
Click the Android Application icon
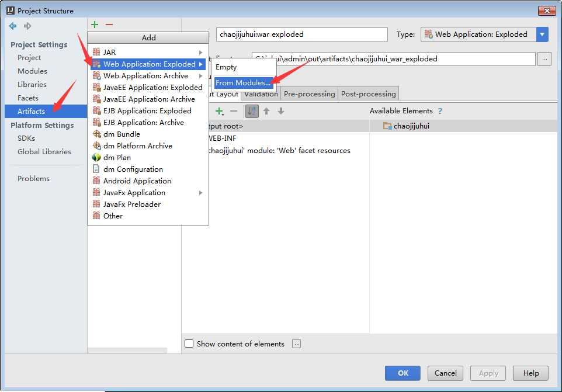(x=96, y=181)
